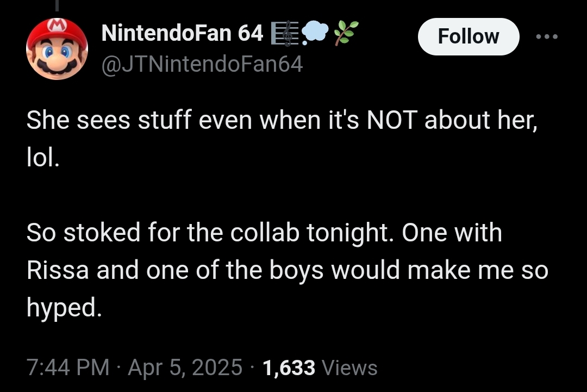Click the capitalized word "NOT"
The image size is (587, 392).
(392, 121)
